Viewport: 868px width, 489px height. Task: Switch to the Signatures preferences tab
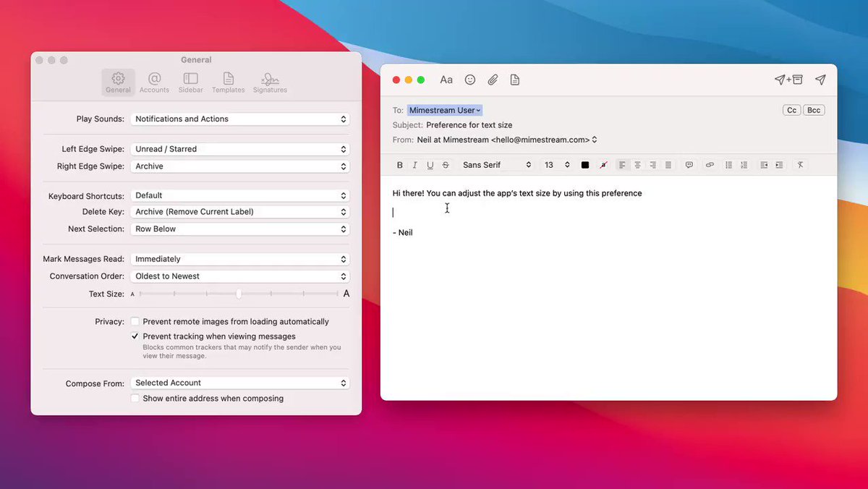[270, 82]
